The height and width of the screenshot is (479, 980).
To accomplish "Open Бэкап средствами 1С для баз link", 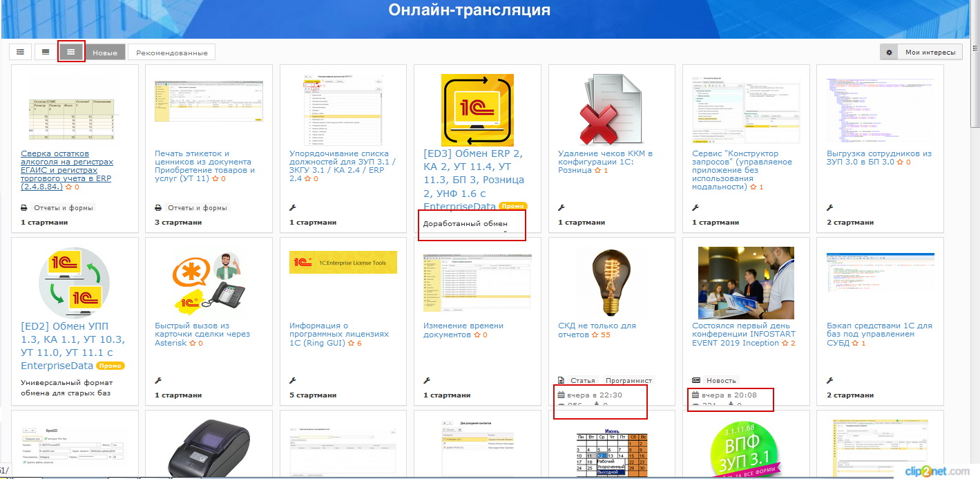I will point(879,334).
